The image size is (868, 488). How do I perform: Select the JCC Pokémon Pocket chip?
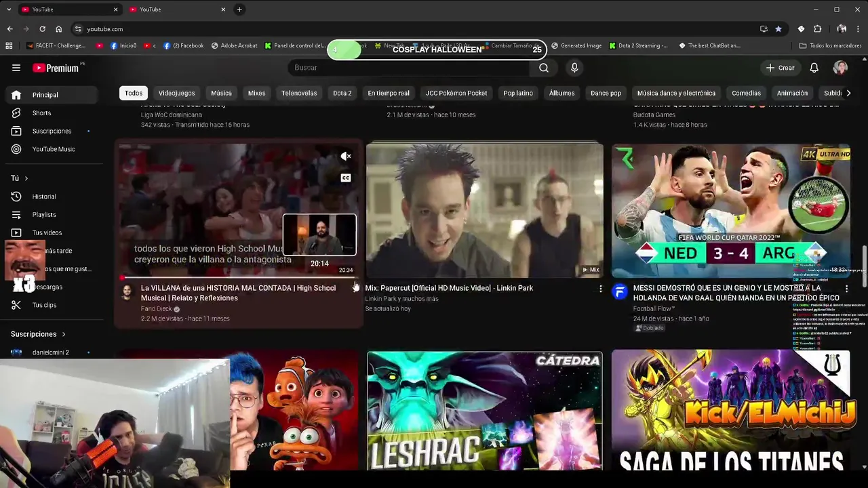point(456,93)
